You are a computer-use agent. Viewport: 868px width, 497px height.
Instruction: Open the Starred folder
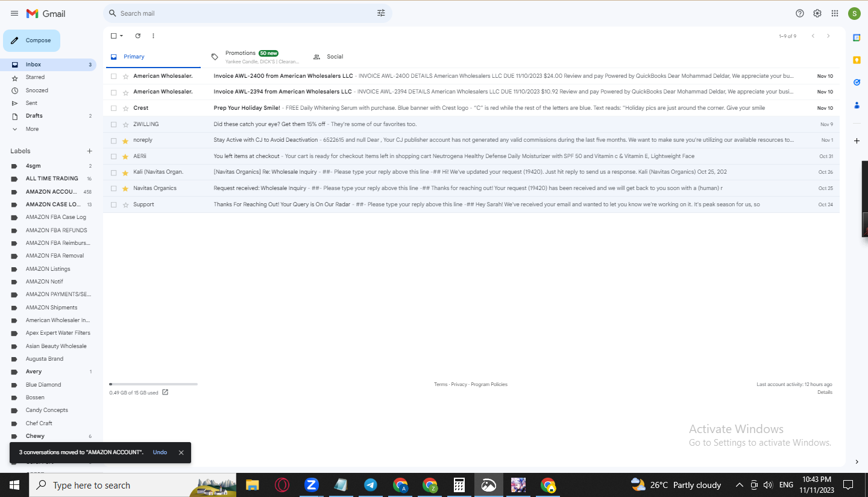click(x=35, y=77)
